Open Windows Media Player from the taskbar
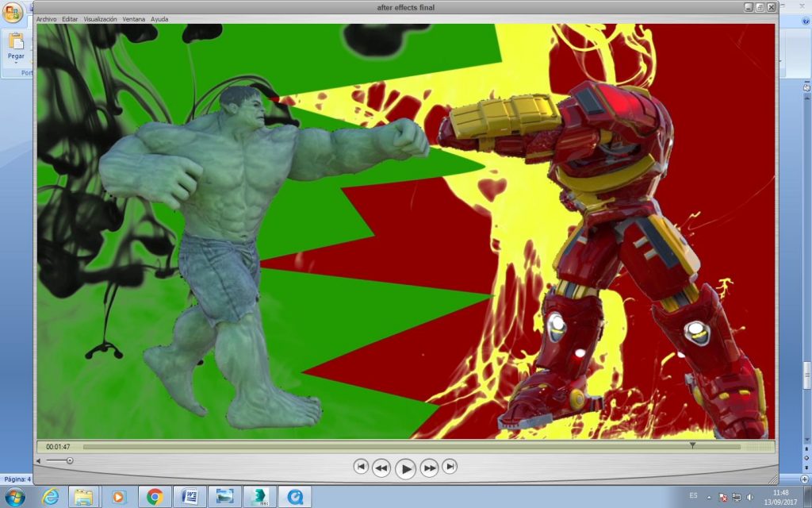Image resolution: width=812 pixels, height=508 pixels. click(117, 496)
